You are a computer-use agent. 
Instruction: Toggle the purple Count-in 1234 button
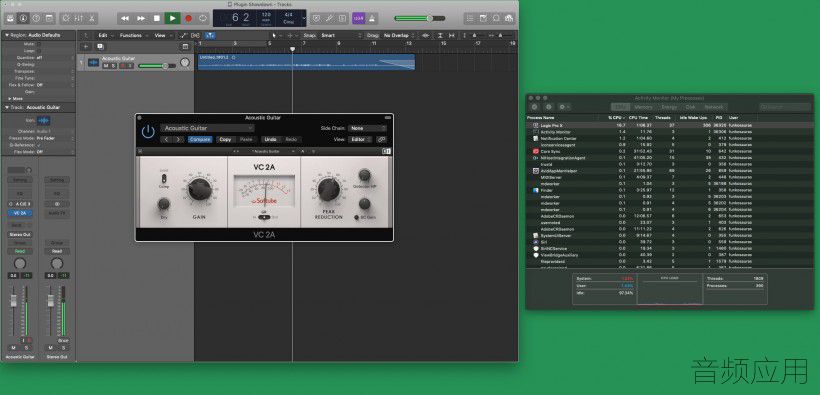click(359, 18)
